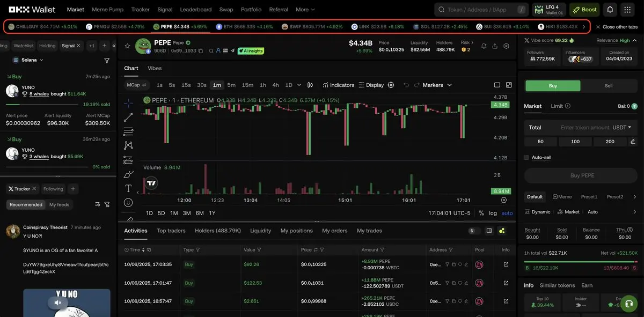The image size is (644, 317).
Task: Select the trend line drawing tool
Action: tap(128, 117)
